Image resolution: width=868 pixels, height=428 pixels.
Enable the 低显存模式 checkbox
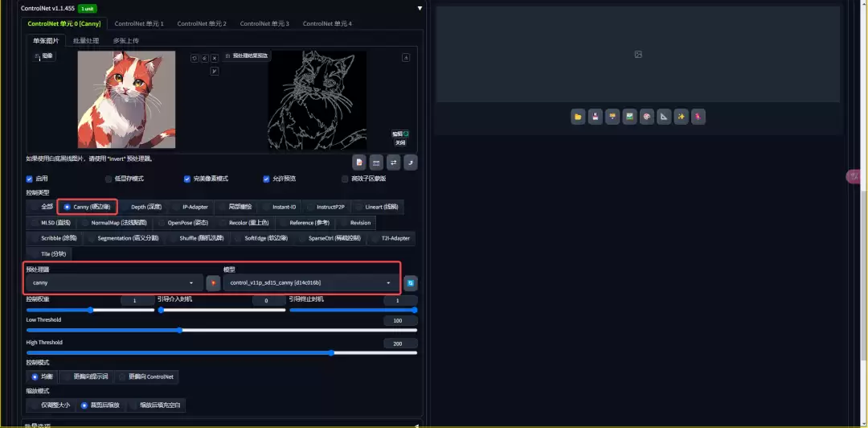tap(108, 179)
